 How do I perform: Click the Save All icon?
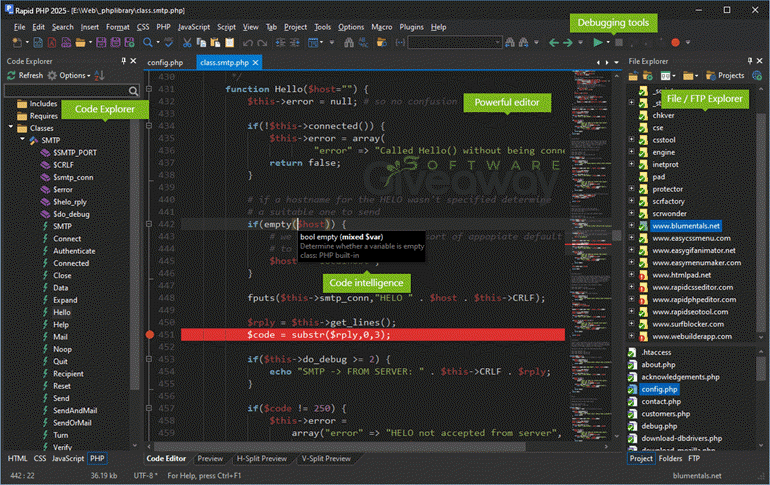pos(115,43)
